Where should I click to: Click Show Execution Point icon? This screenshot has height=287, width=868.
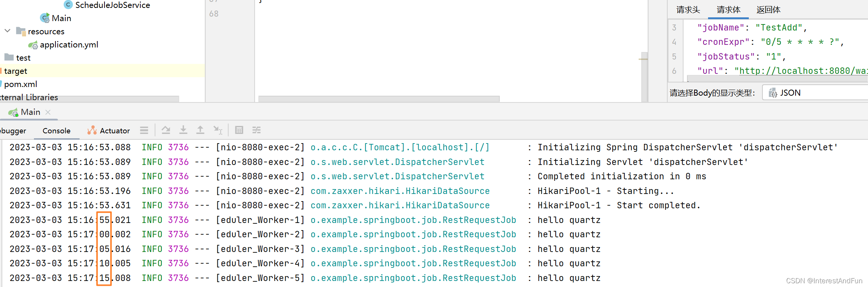pyautogui.click(x=166, y=130)
